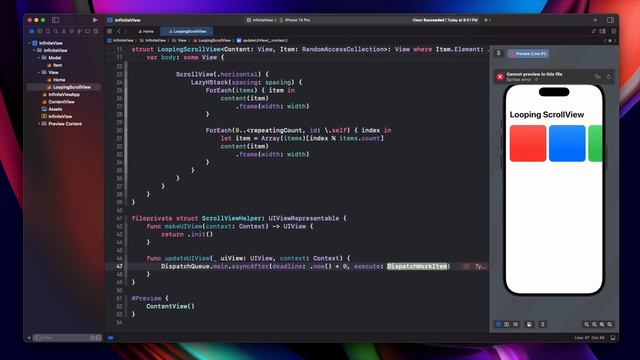Select the InfiniteView scheme in the toolbar
The width and height of the screenshot is (640, 360).
[260, 20]
